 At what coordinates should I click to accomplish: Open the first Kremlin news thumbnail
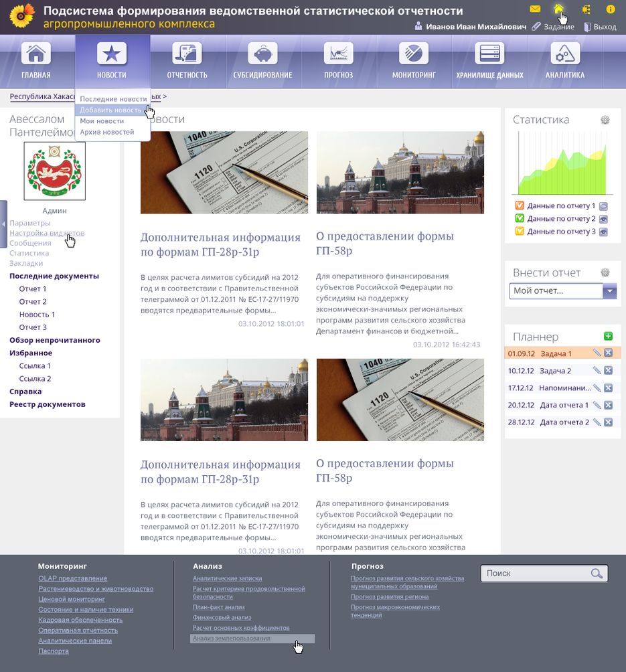(x=400, y=172)
